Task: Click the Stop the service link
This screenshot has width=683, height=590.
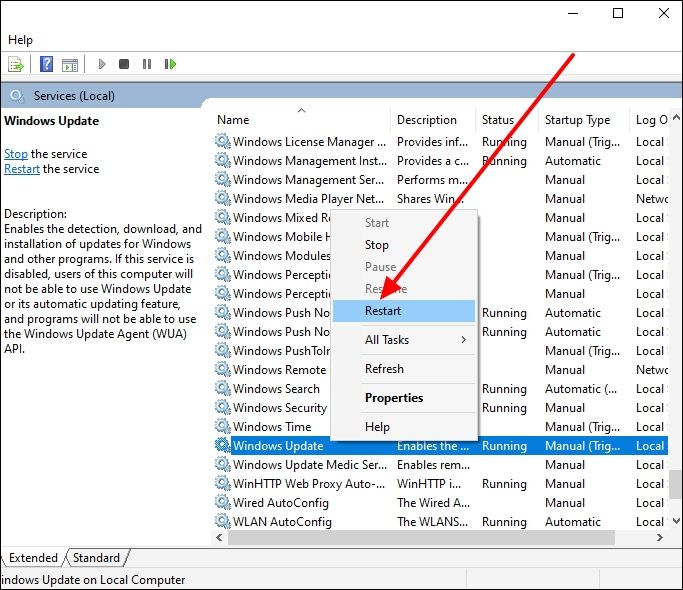Action: [x=16, y=154]
